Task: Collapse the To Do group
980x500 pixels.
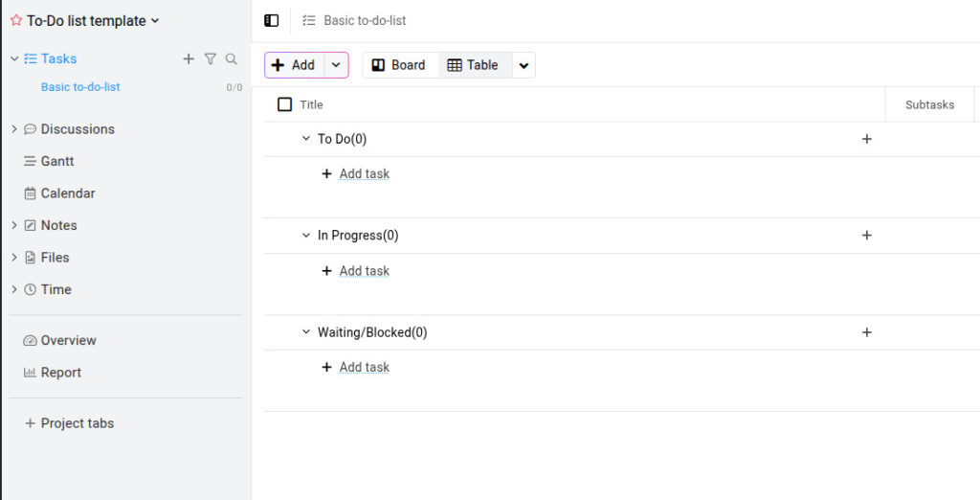Action: [306, 138]
